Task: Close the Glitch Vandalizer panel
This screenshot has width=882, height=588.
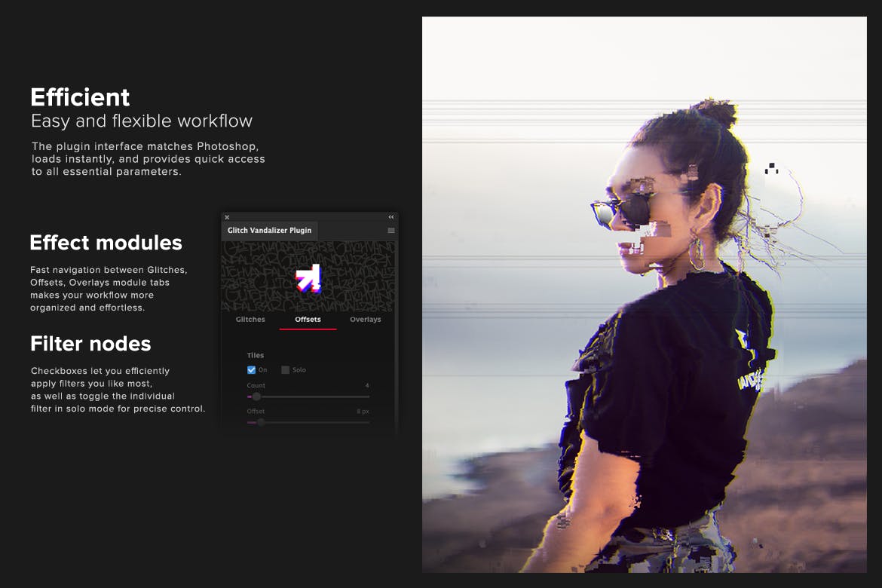Action: click(x=227, y=217)
